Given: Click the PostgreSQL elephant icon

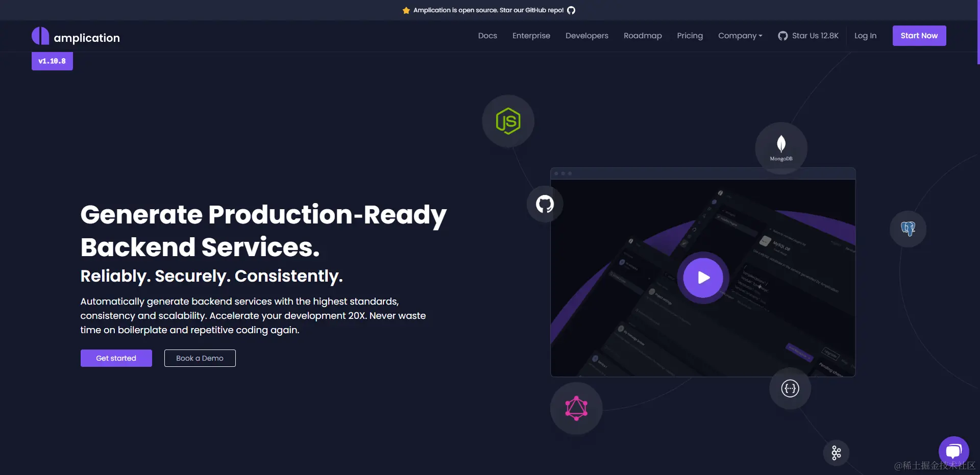Looking at the screenshot, I should pyautogui.click(x=908, y=229).
